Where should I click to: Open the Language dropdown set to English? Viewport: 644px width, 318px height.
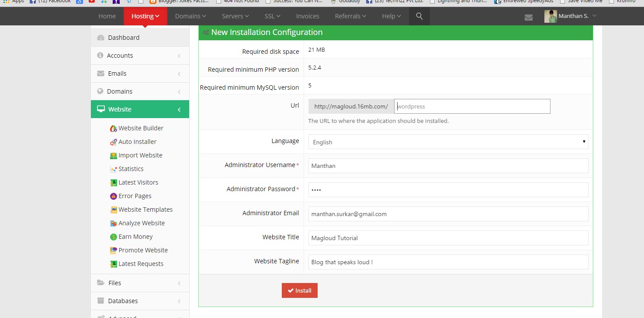click(x=448, y=142)
